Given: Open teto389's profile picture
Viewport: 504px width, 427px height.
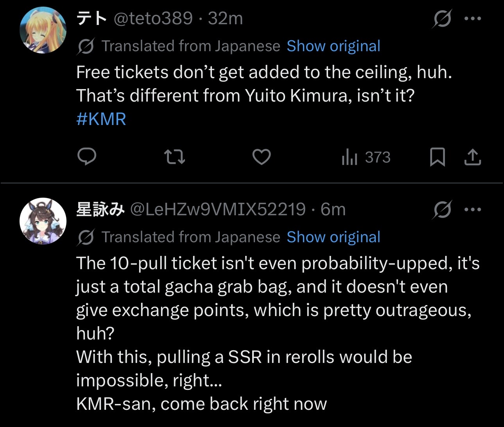Looking at the screenshot, I should pos(43,30).
